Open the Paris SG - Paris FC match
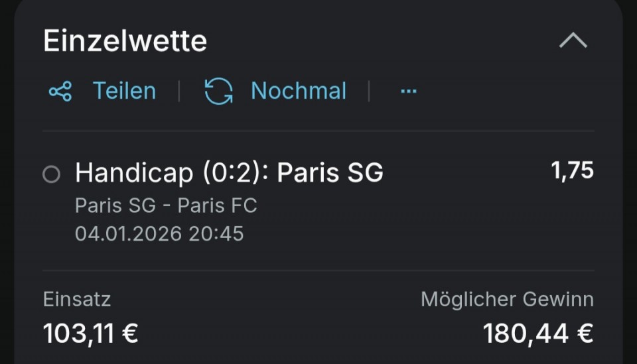This screenshot has width=637, height=364. coord(166,206)
